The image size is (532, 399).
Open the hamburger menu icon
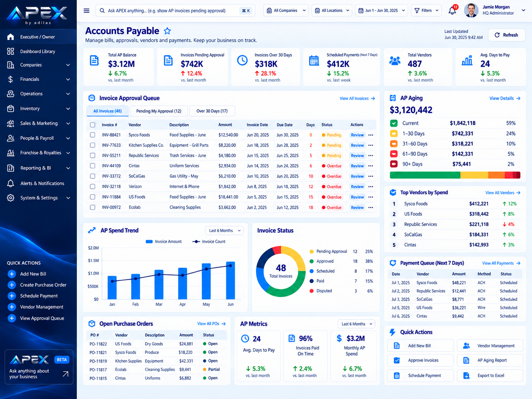[86, 11]
